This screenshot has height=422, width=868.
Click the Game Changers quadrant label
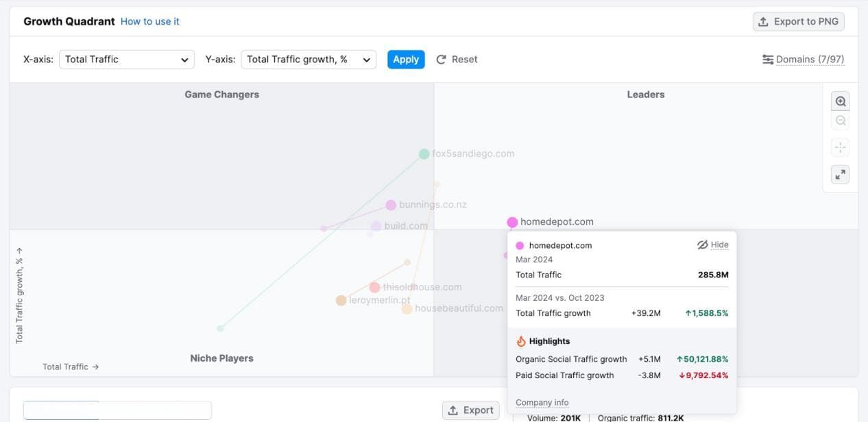(x=221, y=95)
